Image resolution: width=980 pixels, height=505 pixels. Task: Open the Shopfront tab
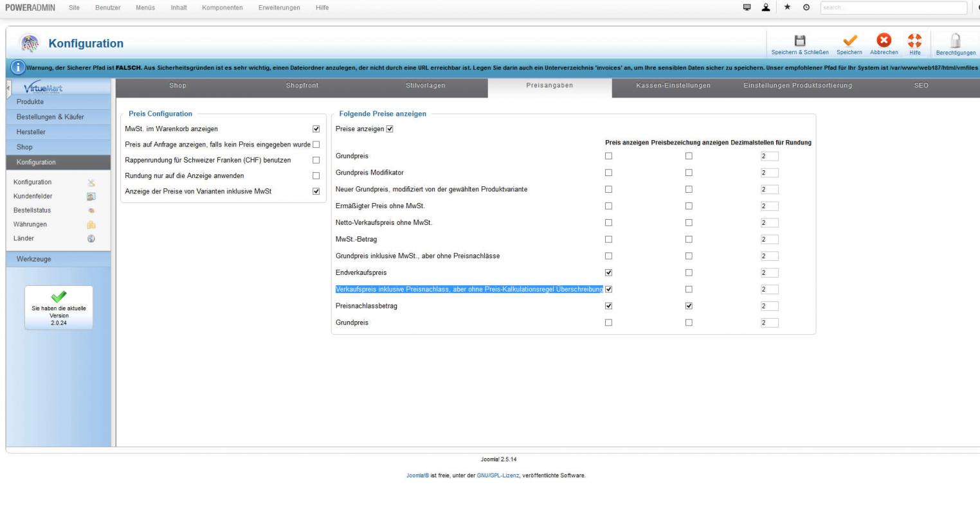(302, 85)
